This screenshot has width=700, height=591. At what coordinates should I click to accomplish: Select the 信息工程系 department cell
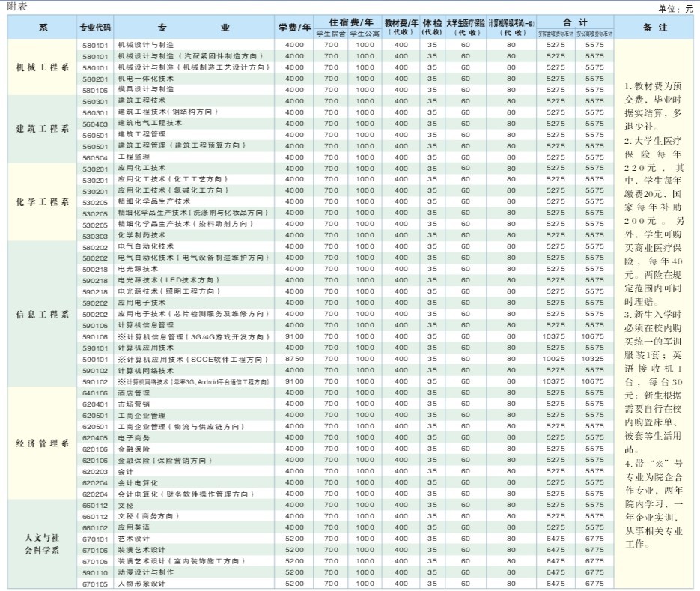click(43, 314)
